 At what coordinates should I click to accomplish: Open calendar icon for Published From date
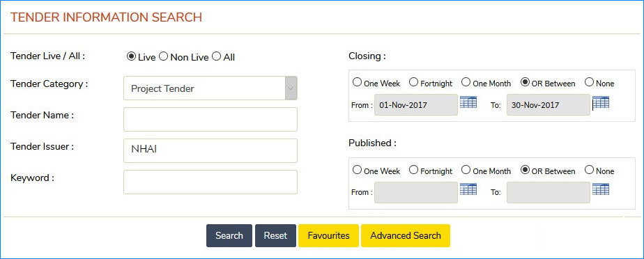click(x=468, y=189)
